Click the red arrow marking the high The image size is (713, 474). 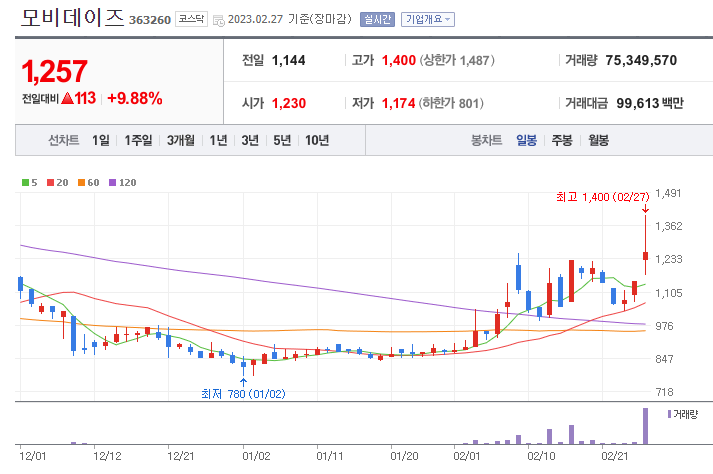(645, 209)
